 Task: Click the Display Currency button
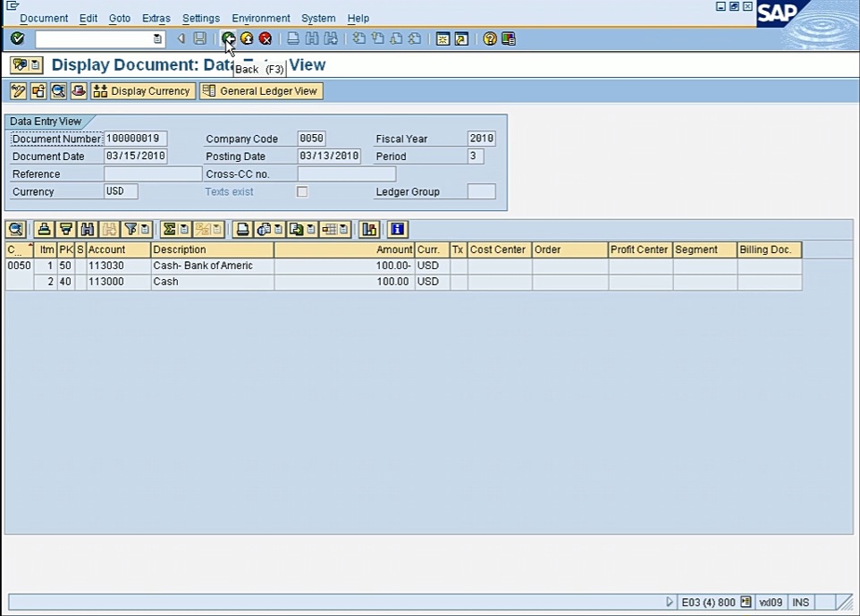(143, 91)
